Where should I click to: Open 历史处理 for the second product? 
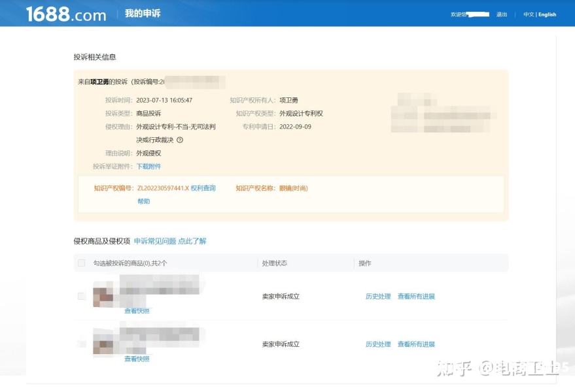click(378, 344)
